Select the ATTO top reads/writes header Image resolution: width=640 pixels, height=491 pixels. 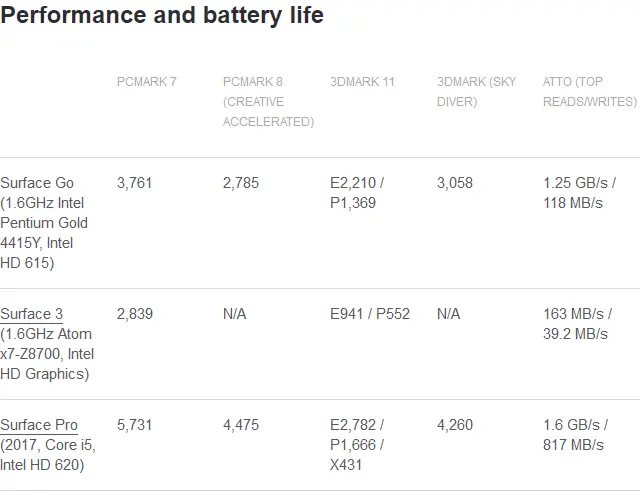click(589, 91)
